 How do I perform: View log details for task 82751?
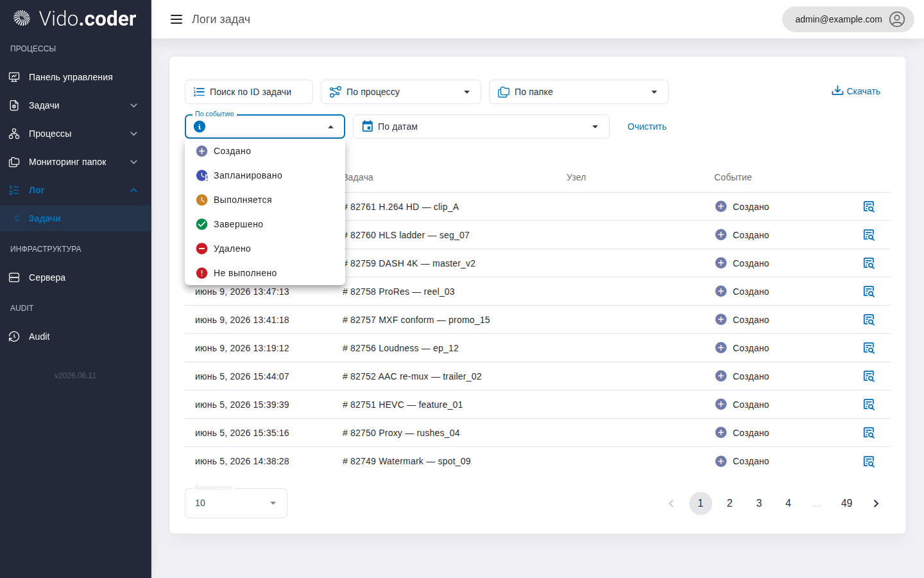[x=869, y=405]
